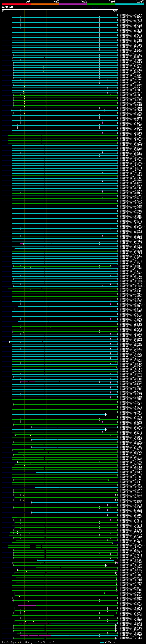Select hit label UniRef100_Q6CNI7
The width and height of the screenshot is (146, 644).
[x=131, y=572]
